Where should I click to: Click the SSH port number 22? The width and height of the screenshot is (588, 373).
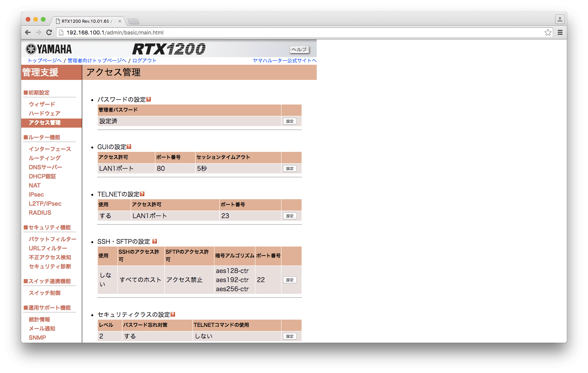coord(261,280)
